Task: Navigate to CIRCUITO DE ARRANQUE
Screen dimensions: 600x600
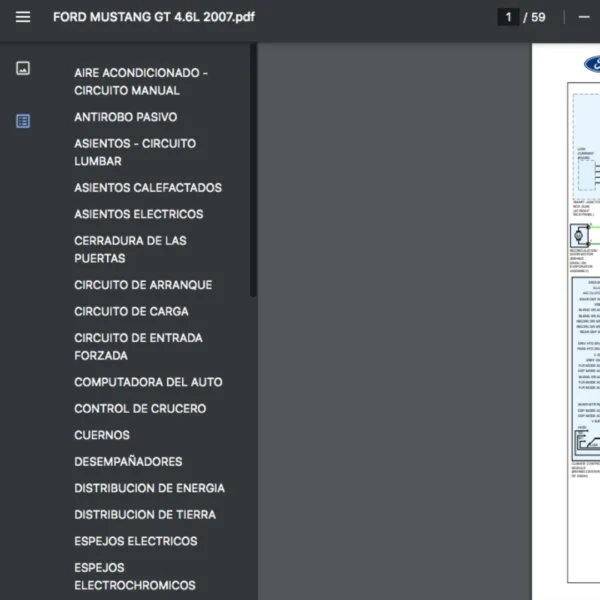Action: [x=143, y=285]
